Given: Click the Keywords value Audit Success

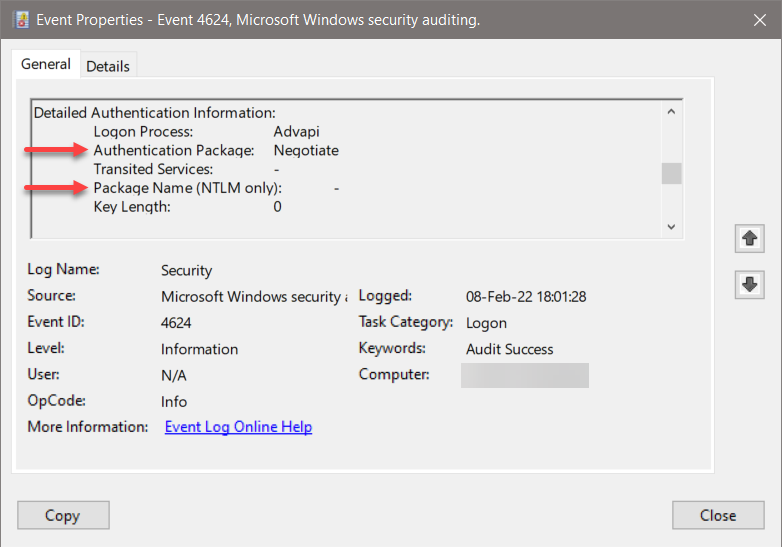Looking at the screenshot, I should click(x=509, y=349).
